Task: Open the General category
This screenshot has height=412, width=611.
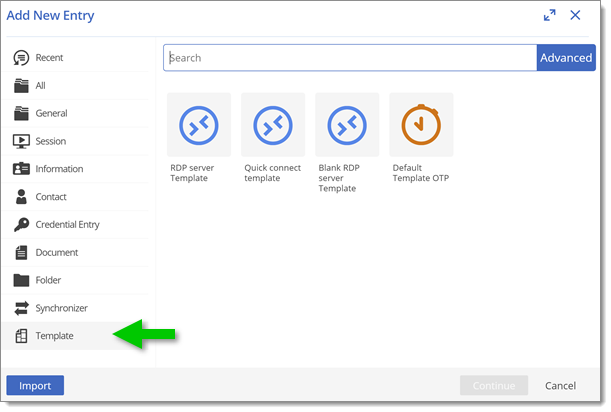Action: (77, 113)
